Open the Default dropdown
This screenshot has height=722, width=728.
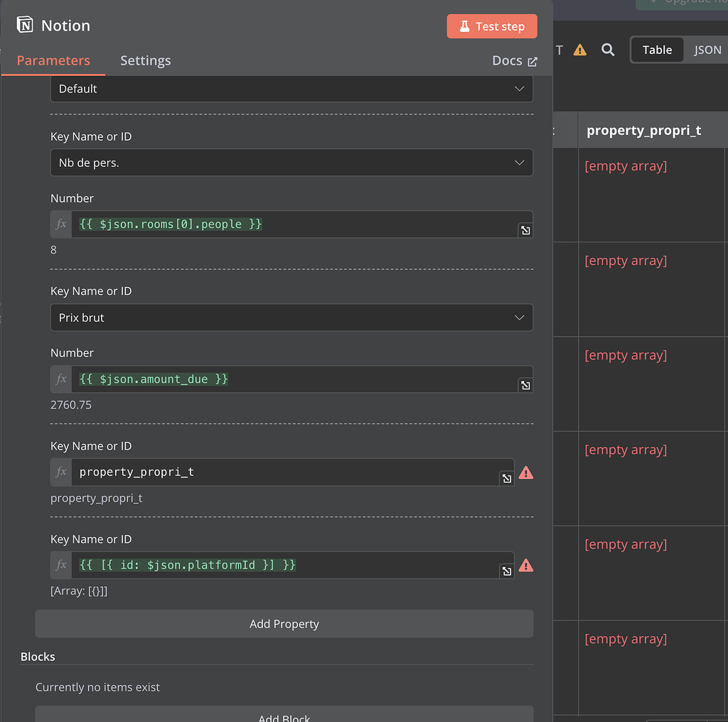(291, 88)
